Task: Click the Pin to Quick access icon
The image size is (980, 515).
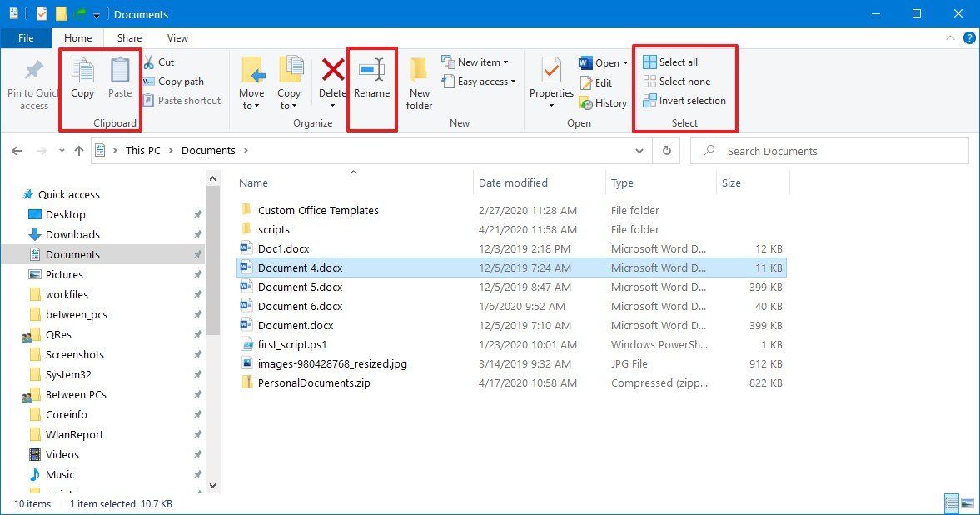Action: 32,79
